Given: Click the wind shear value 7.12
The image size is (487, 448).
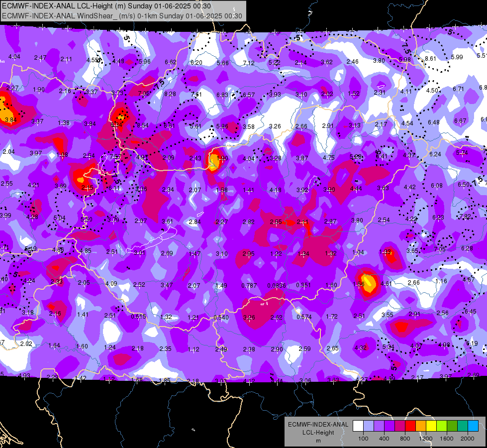Looking at the screenshot, I should pos(249,63).
